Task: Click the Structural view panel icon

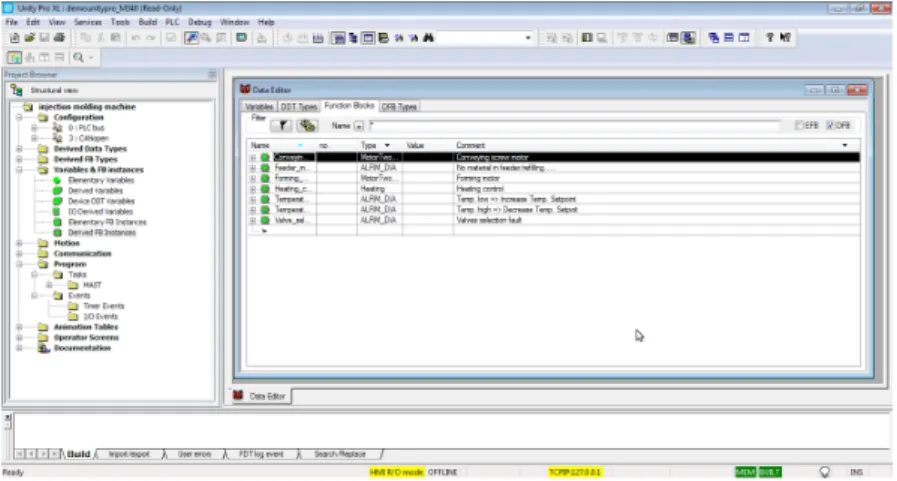Action: click(17, 90)
